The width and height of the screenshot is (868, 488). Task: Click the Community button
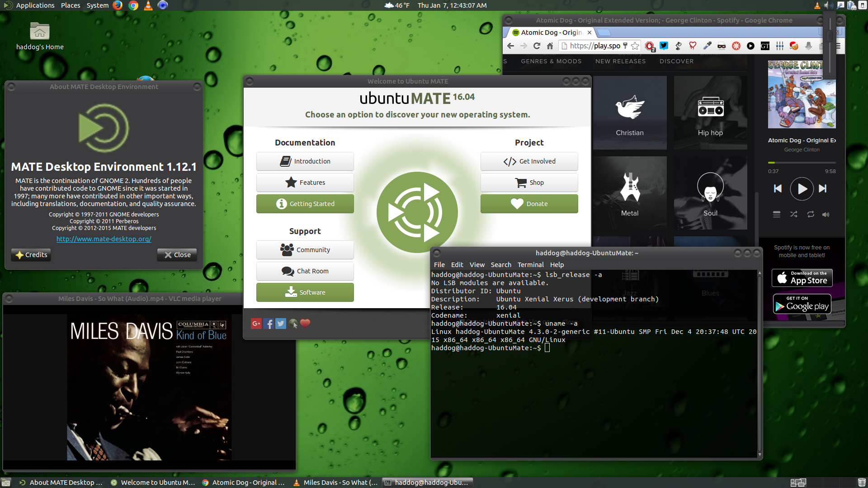click(x=305, y=250)
